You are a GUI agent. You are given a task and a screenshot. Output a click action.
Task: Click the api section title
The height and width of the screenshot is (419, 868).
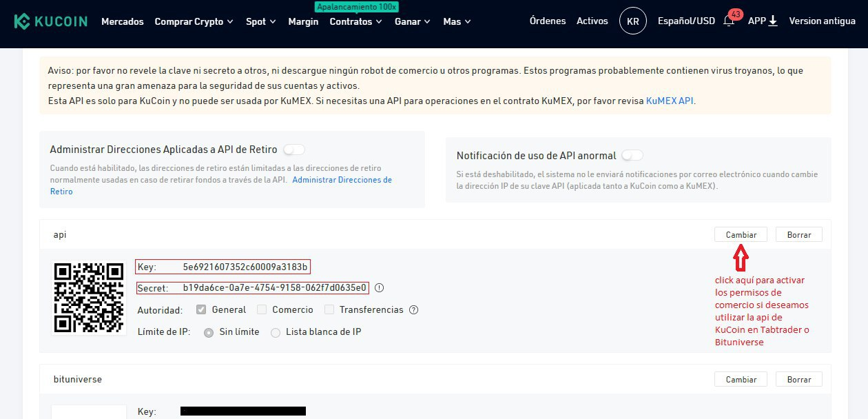60,235
